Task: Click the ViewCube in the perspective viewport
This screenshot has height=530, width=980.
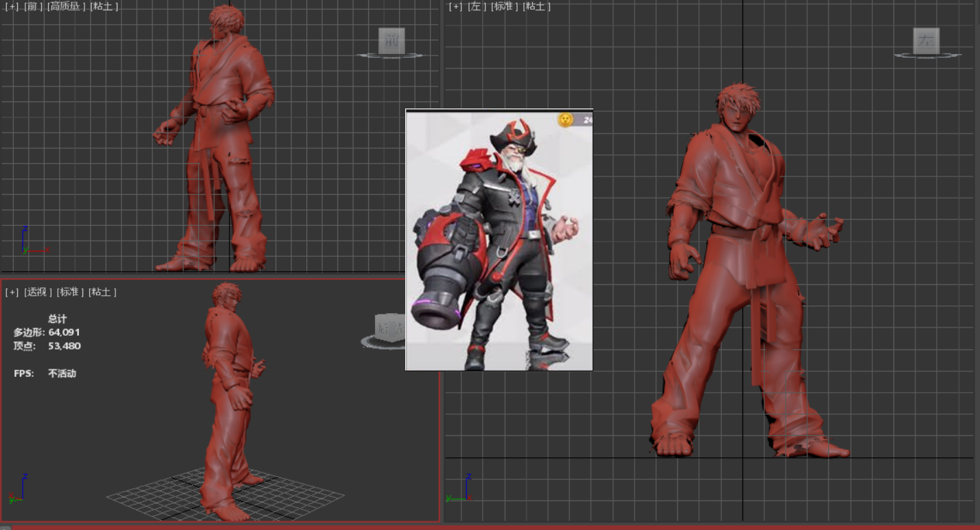Action: pos(388,327)
